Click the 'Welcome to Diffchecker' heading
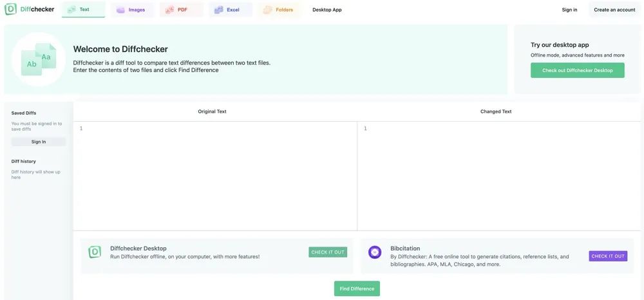Image resolution: width=644 pixels, height=300 pixels. pyautogui.click(x=120, y=49)
